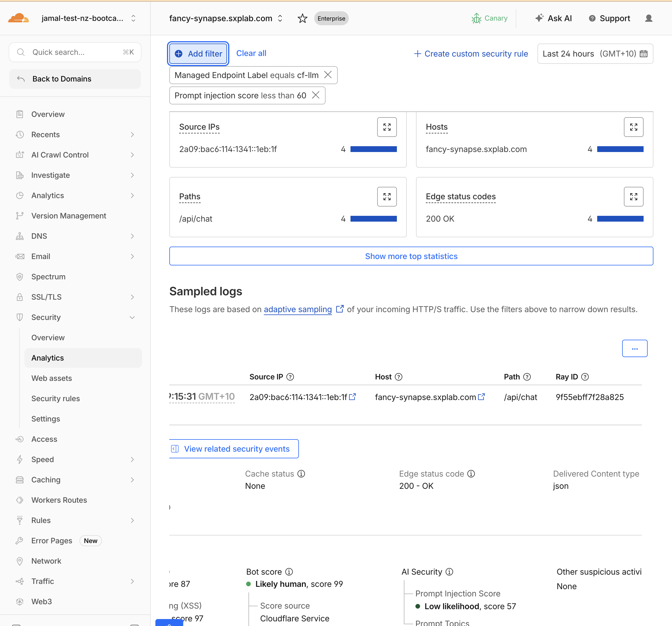
Task: Expand the Source IPs card
Action: point(387,127)
